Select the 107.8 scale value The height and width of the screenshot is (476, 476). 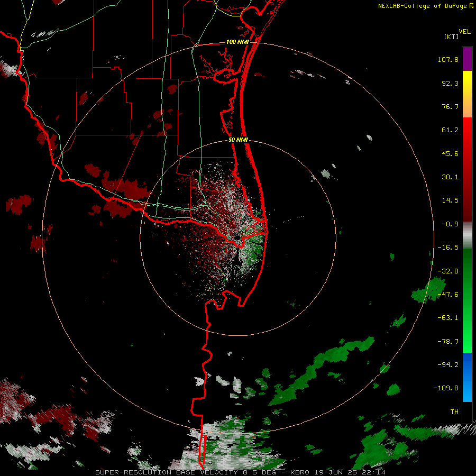point(448,59)
